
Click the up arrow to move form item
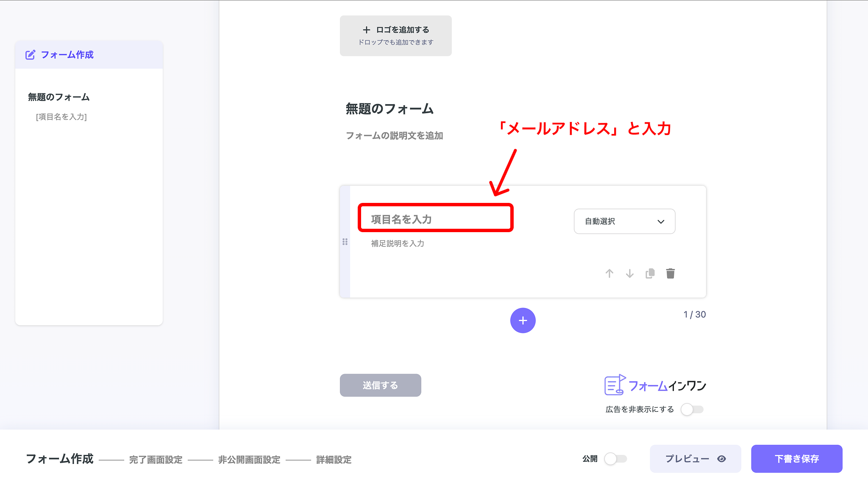(x=609, y=273)
